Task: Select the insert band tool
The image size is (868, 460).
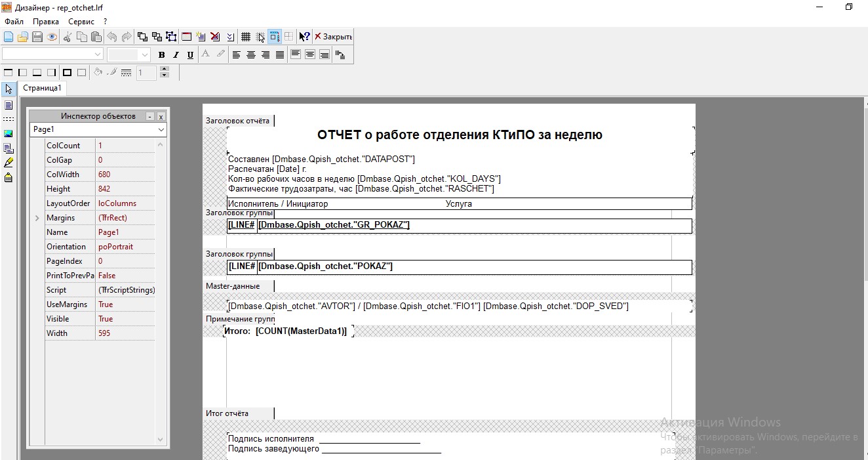Action: tap(9, 119)
